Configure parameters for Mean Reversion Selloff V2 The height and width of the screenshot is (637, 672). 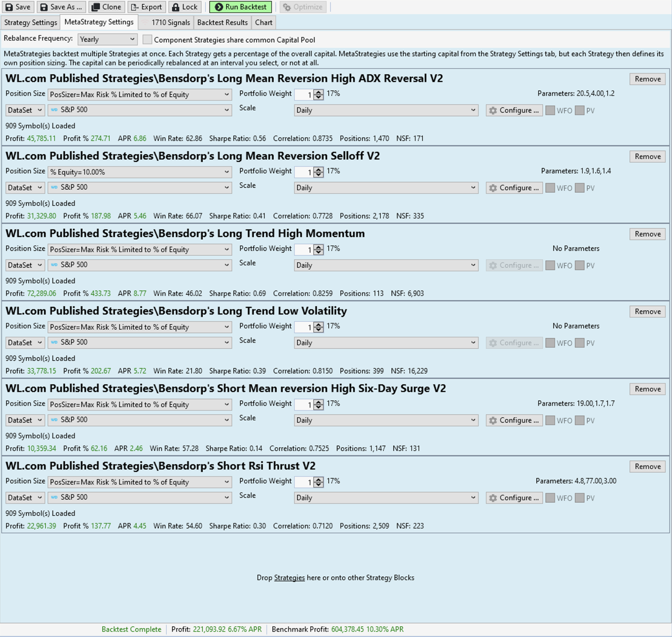(514, 188)
